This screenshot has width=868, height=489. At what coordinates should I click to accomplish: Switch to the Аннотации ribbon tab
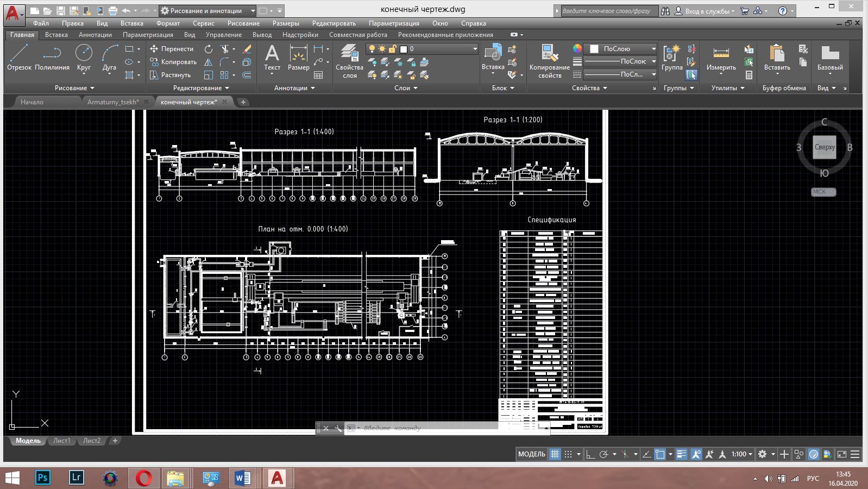click(95, 35)
